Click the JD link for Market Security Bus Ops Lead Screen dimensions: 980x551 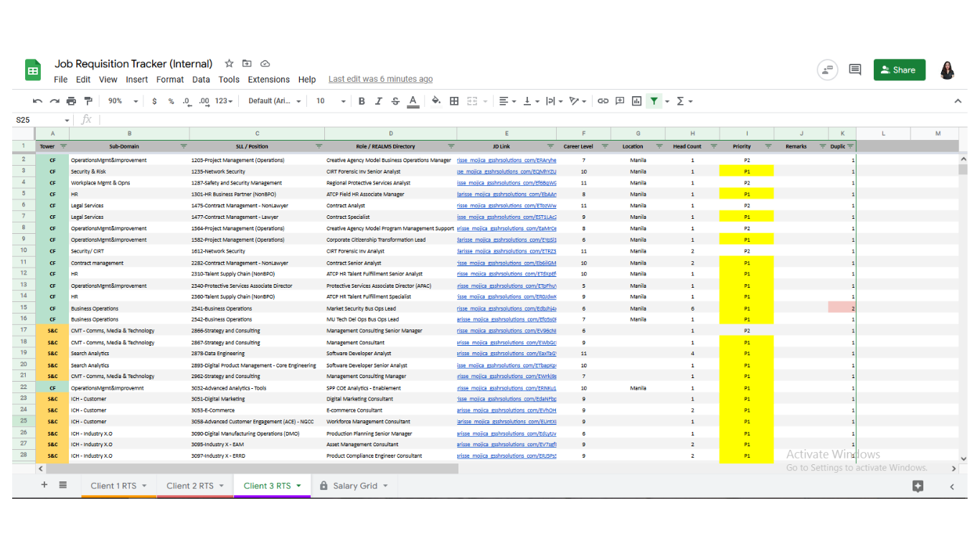(x=507, y=309)
